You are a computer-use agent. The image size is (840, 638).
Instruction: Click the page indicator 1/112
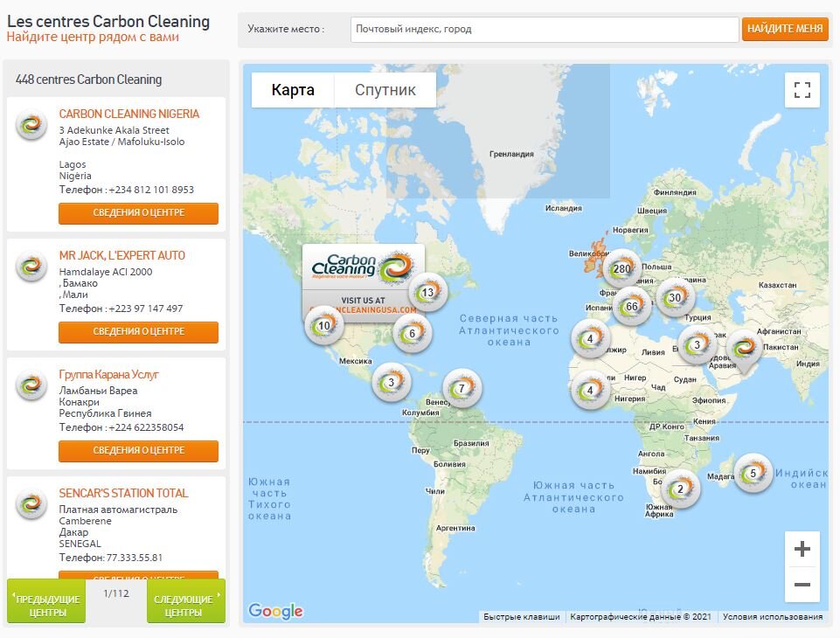pos(116,593)
